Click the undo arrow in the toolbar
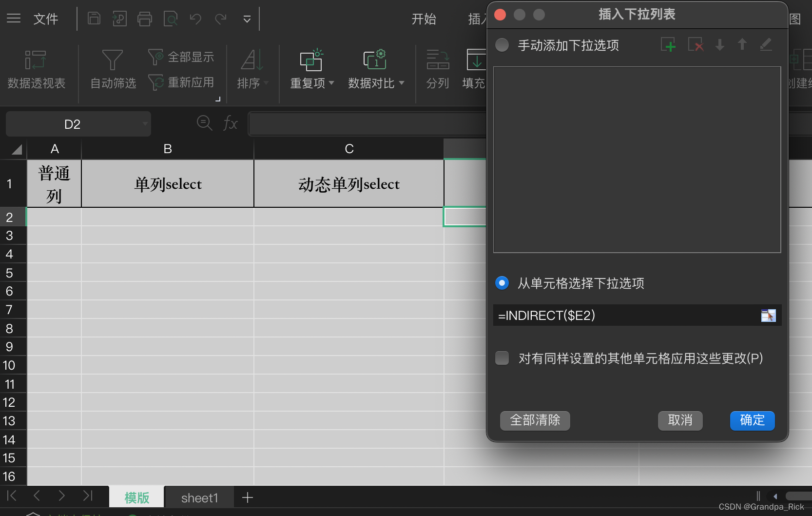This screenshot has height=516, width=812. coord(195,19)
